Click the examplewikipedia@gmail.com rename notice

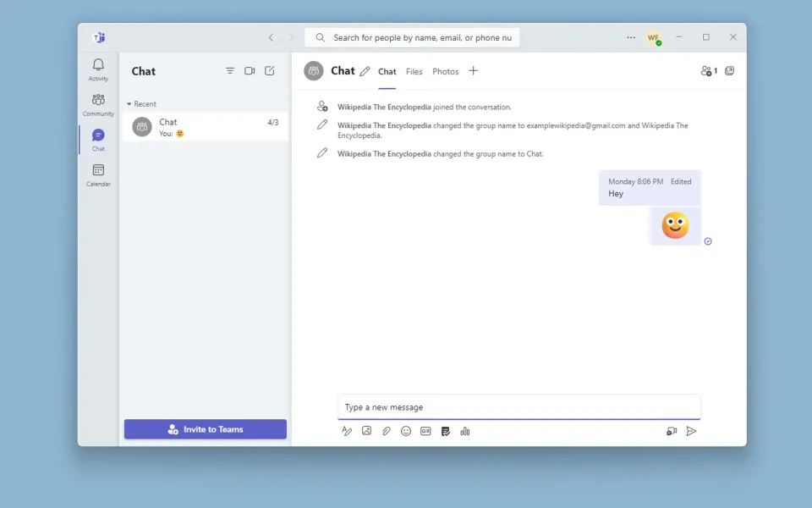point(513,130)
